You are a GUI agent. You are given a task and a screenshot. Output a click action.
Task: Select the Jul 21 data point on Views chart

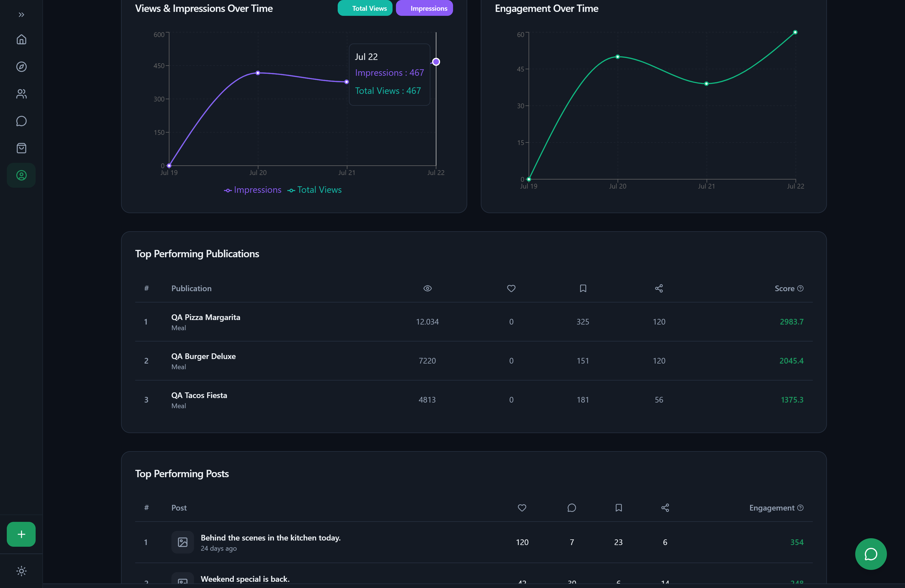point(346,82)
